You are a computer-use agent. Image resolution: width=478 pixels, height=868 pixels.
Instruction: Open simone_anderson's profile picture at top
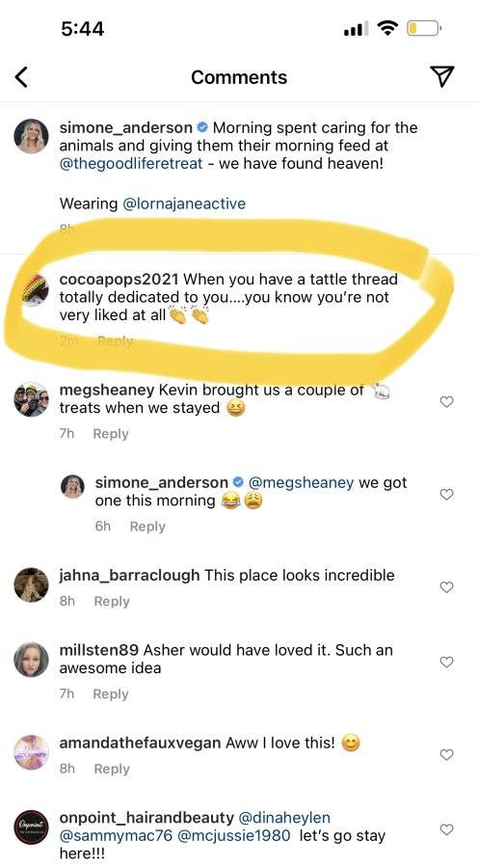click(x=32, y=136)
